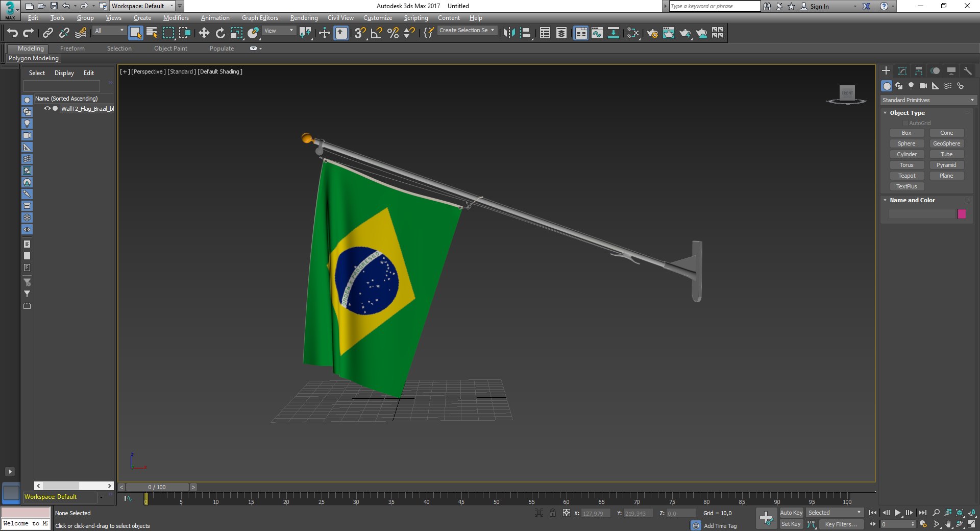Open the reference coordinate View dropdown
The height and width of the screenshot is (531, 980).
pos(279,31)
